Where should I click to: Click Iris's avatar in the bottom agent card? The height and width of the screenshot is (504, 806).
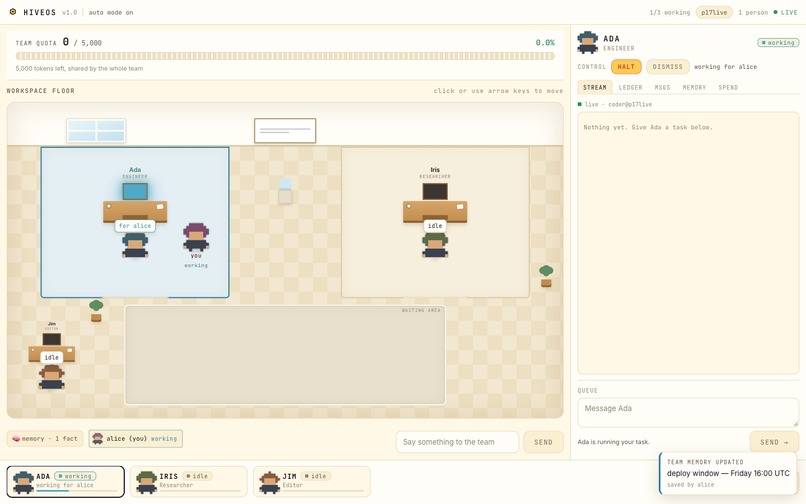click(146, 482)
